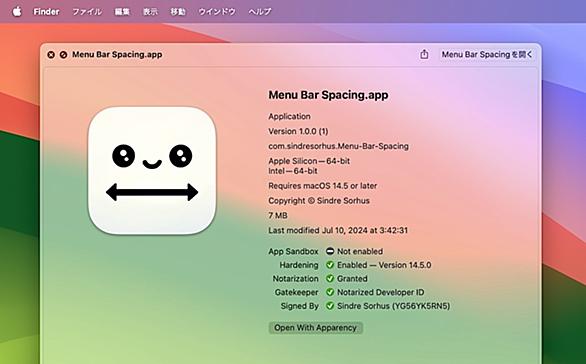Click the green Gatekeeper checkmark icon
Image resolution: width=586 pixels, height=364 pixels.
[330, 292]
